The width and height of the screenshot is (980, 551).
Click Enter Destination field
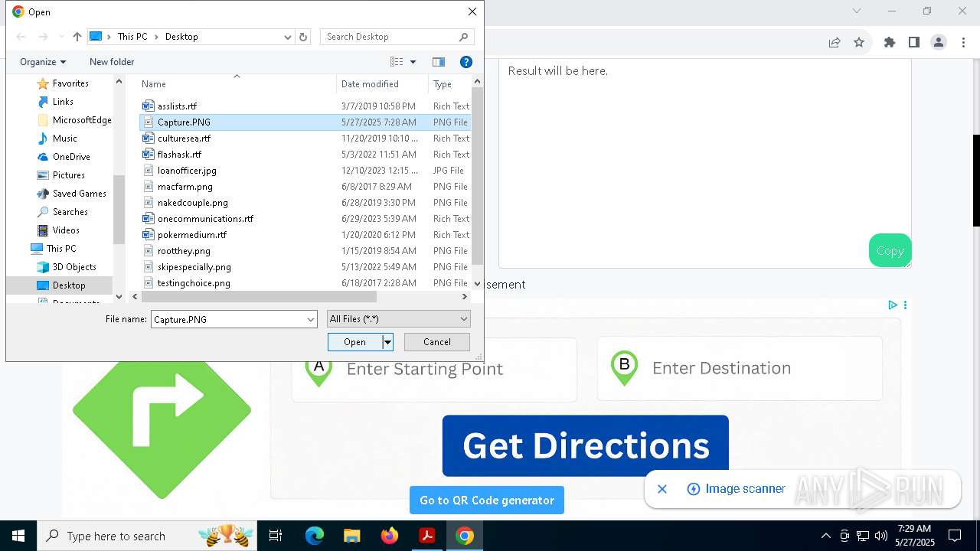tap(740, 368)
